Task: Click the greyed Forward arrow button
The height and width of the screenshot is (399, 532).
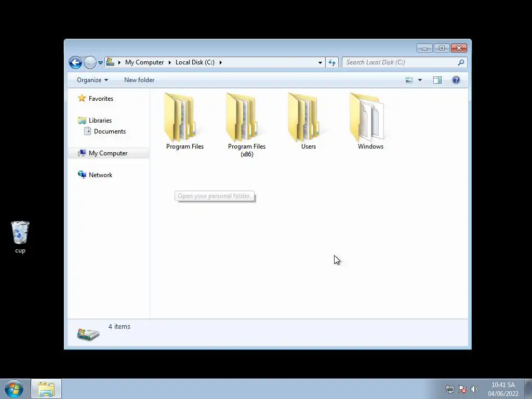Action: pos(90,62)
